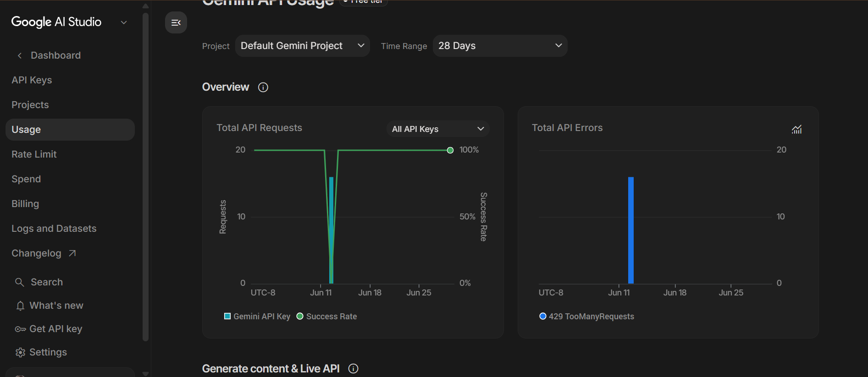Click the Search label in sidebar
The height and width of the screenshot is (377, 868).
point(47,282)
